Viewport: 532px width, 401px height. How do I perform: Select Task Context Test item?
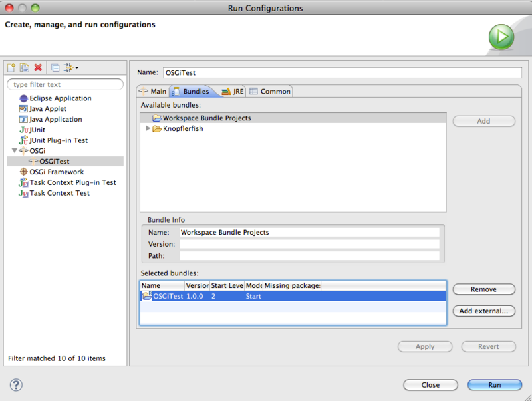(x=59, y=193)
